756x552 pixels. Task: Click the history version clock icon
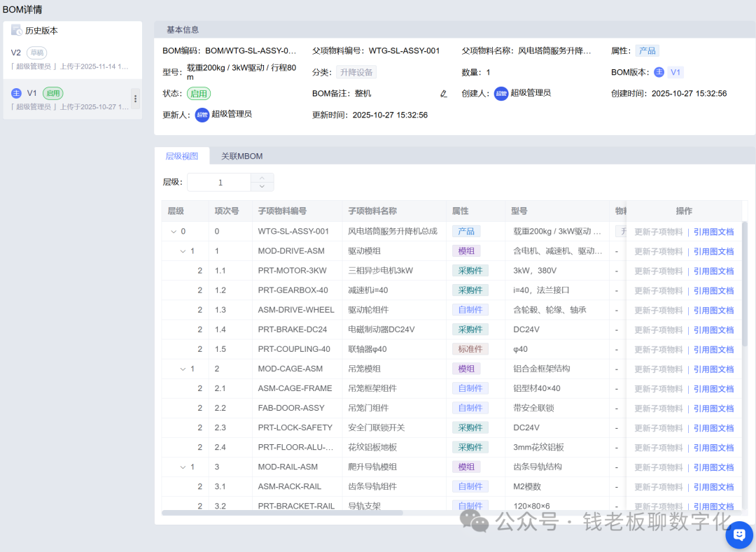(16, 30)
